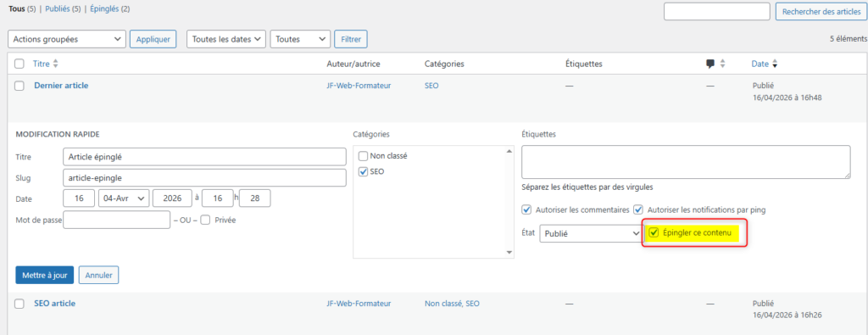Click the Mot de passe input field
The height and width of the screenshot is (335, 868).
117,220
